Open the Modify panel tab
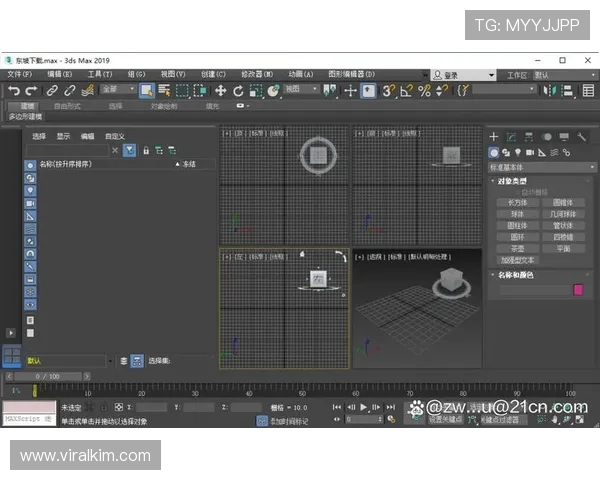Viewport: 600px width, 480px height. pos(511,136)
